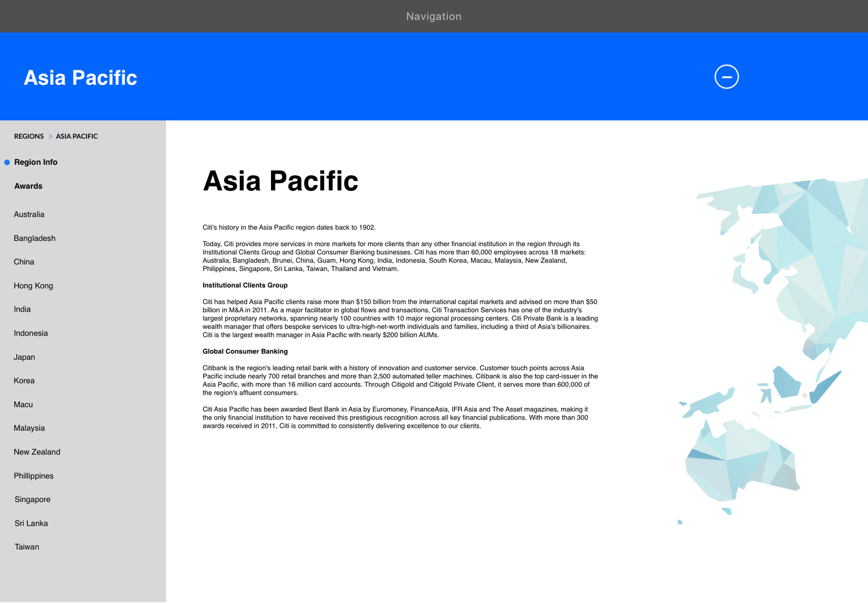Screen dimensions: 868x603
Task: Select Region Info in sidebar
Action: click(36, 163)
